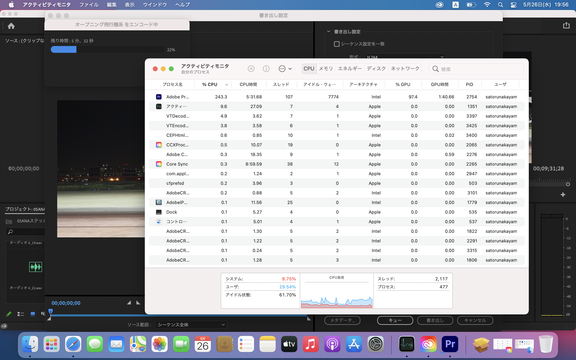
Task: Sort by the PID column header
Action: tap(469, 84)
